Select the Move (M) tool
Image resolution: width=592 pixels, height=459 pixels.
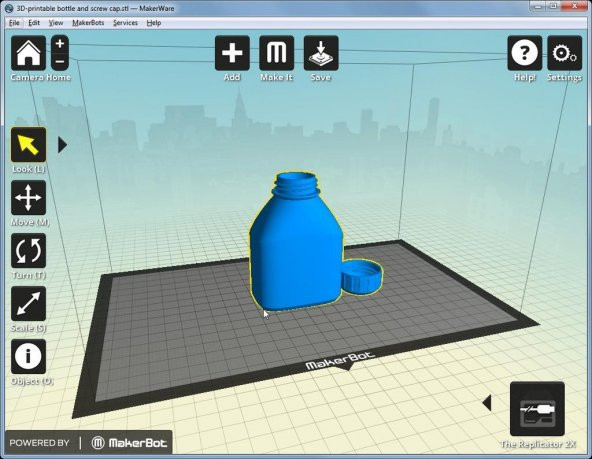(29, 197)
